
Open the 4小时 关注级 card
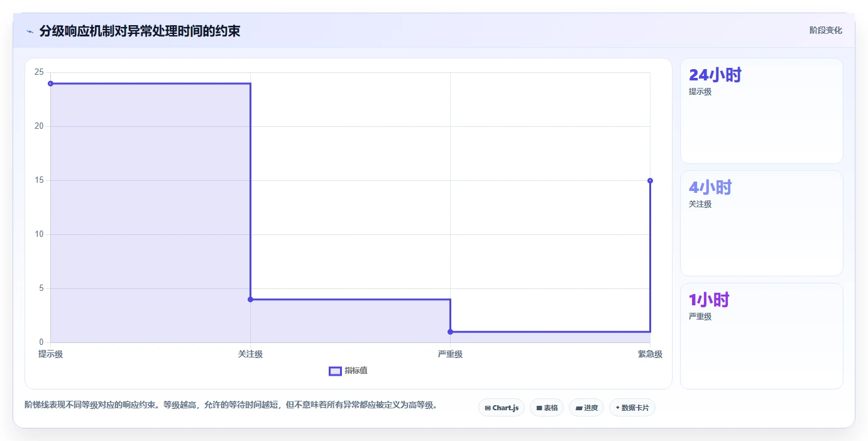point(762,223)
